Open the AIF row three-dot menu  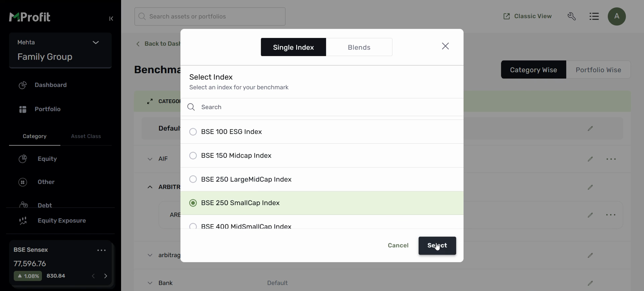click(611, 159)
